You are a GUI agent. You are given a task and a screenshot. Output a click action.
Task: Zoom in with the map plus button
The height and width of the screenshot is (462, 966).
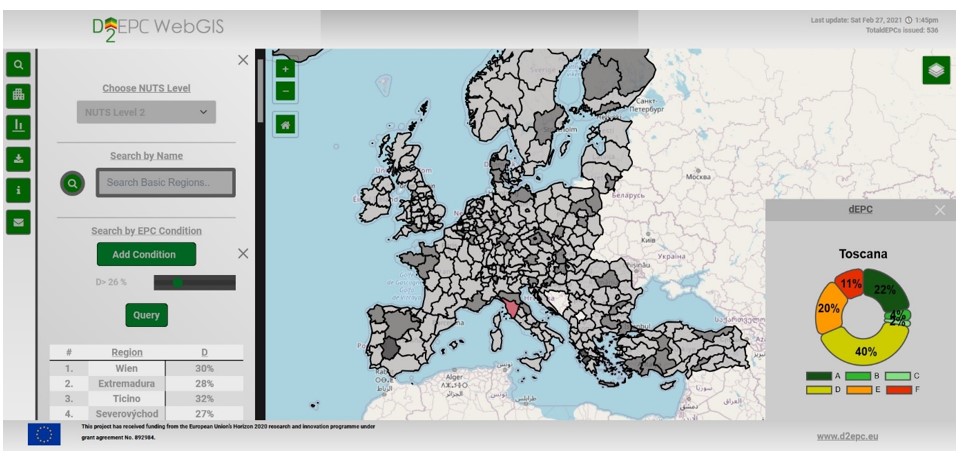[x=285, y=70]
